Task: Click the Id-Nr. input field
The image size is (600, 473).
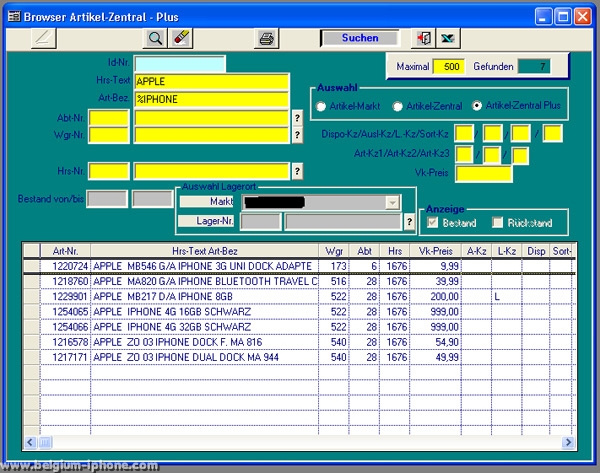Action: tap(180, 64)
